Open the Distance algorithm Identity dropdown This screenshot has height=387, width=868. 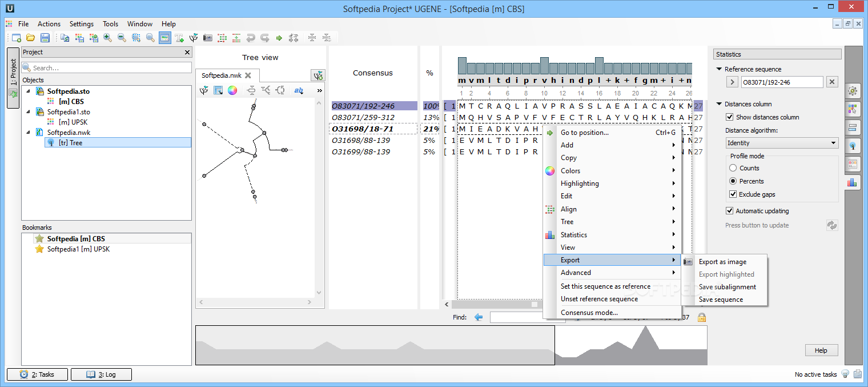(782, 143)
